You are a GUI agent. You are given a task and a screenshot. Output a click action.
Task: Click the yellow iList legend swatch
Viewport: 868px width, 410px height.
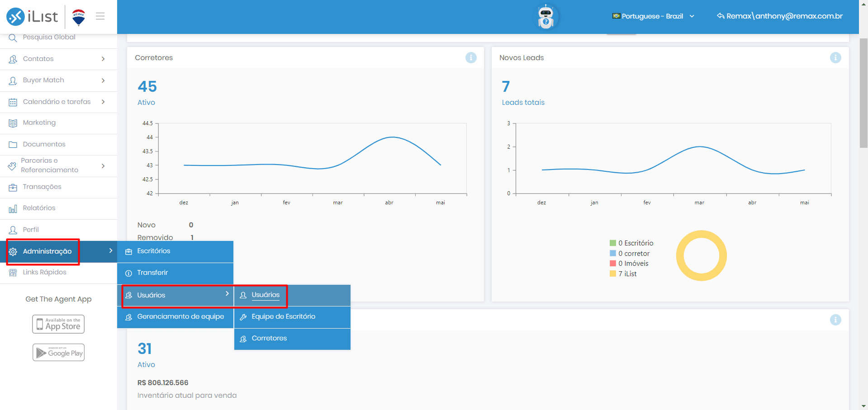pos(613,274)
